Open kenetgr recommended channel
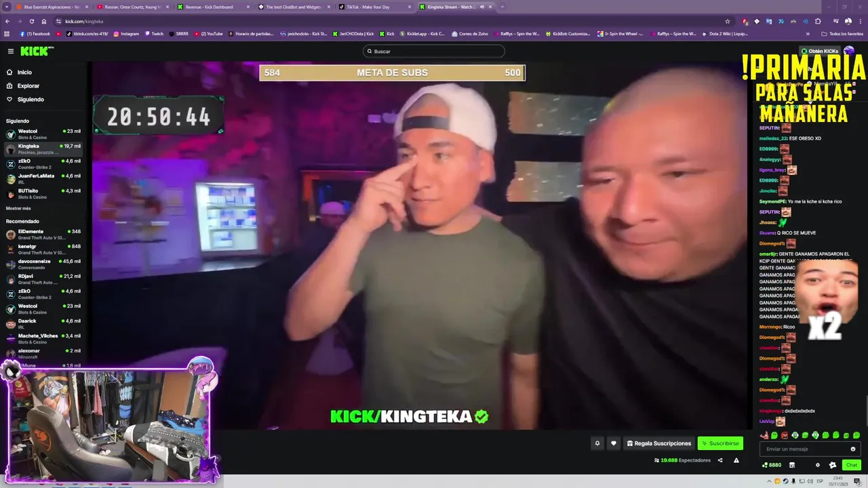This screenshot has height=488, width=868. click(43, 249)
